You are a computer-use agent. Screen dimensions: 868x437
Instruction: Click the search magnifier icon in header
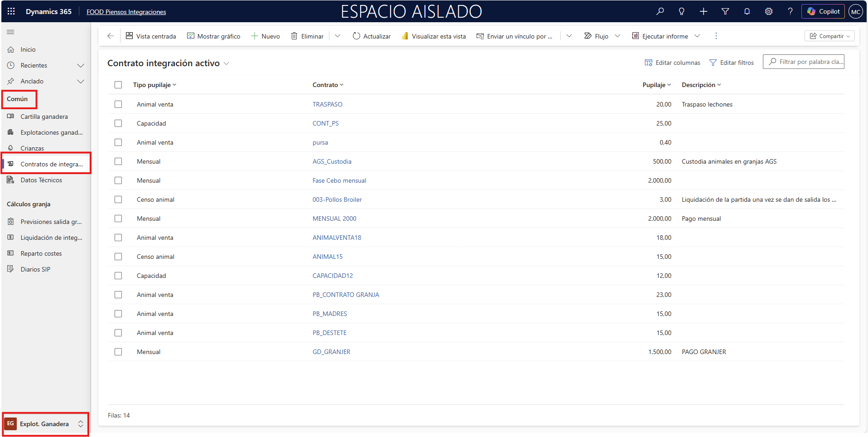[660, 11]
